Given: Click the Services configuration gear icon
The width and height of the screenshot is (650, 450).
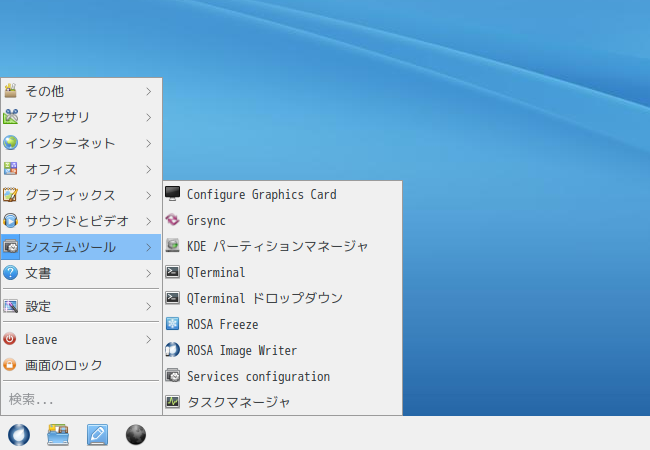Looking at the screenshot, I should click(172, 376).
